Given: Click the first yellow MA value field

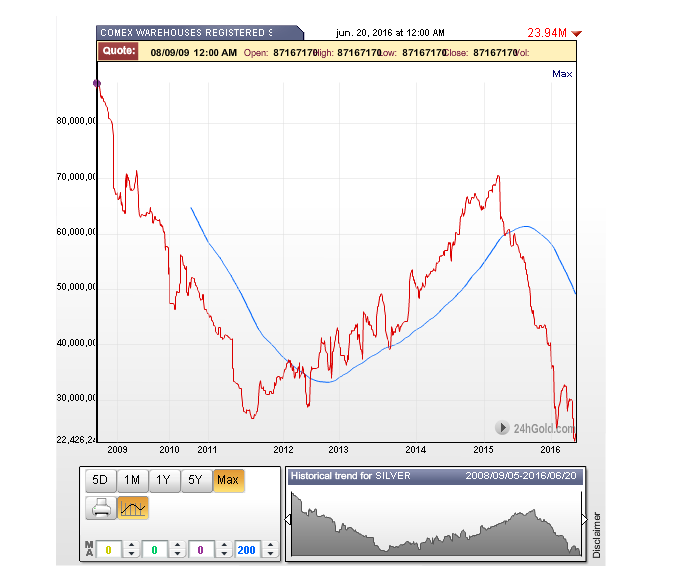Looking at the screenshot, I should (109, 550).
